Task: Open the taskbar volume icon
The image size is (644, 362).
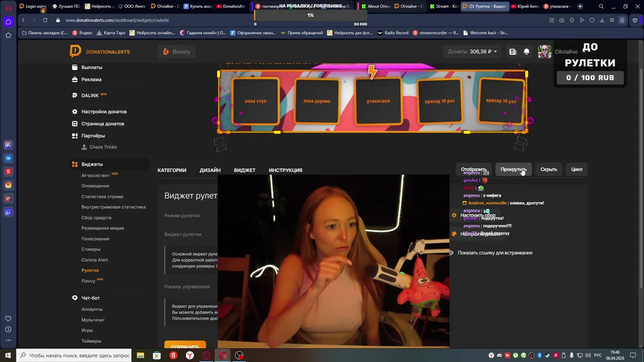Action: (588, 355)
